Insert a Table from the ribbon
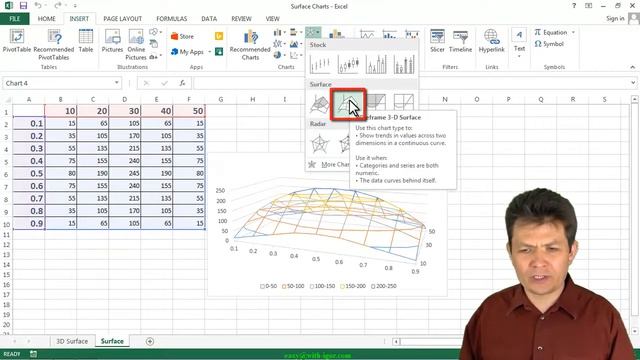The width and height of the screenshot is (640, 360). [86, 41]
